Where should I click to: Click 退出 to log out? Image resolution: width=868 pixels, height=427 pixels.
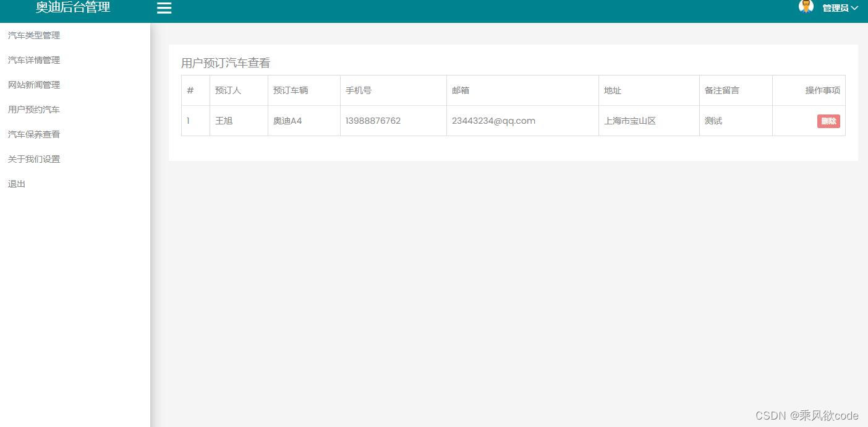pos(17,184)
